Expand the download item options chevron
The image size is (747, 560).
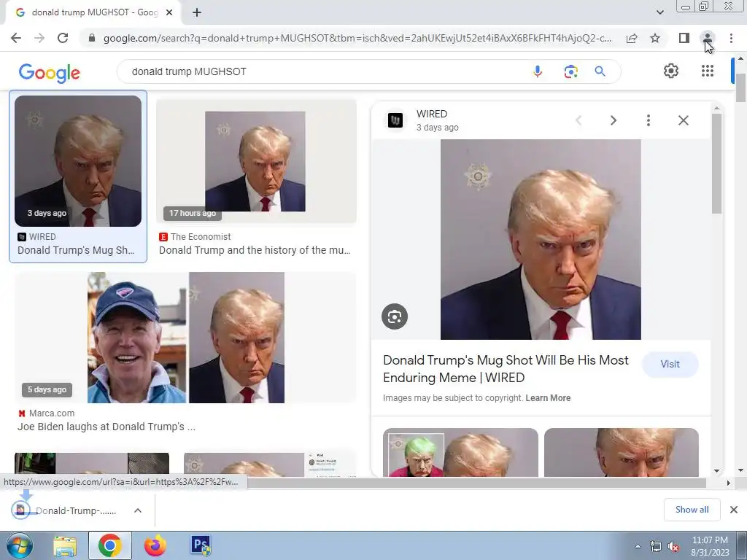(x=138, y=510)
